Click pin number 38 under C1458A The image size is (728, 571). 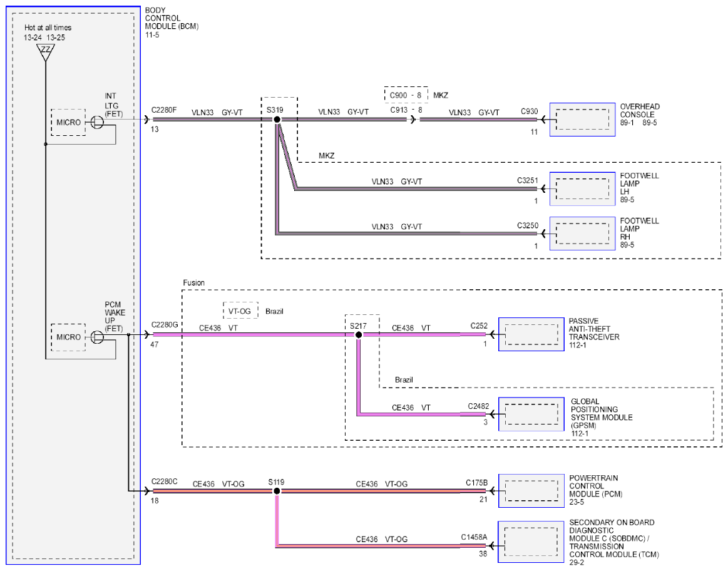483,554
